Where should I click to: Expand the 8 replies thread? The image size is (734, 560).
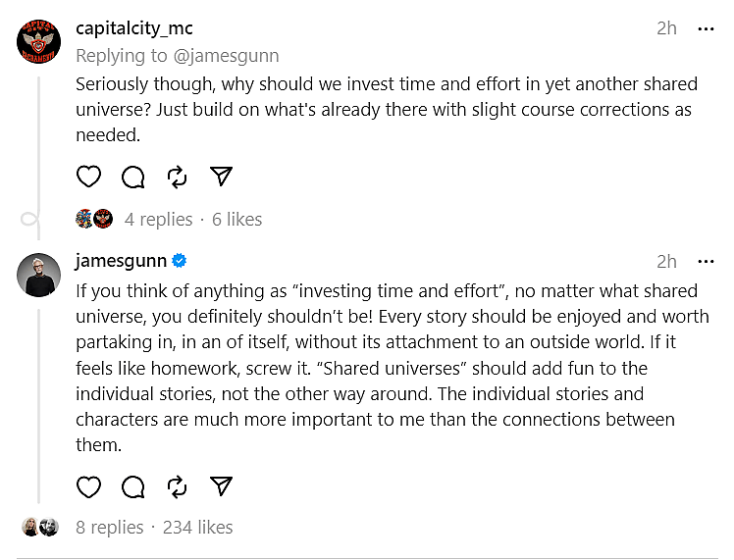click(x=110, y=528)
